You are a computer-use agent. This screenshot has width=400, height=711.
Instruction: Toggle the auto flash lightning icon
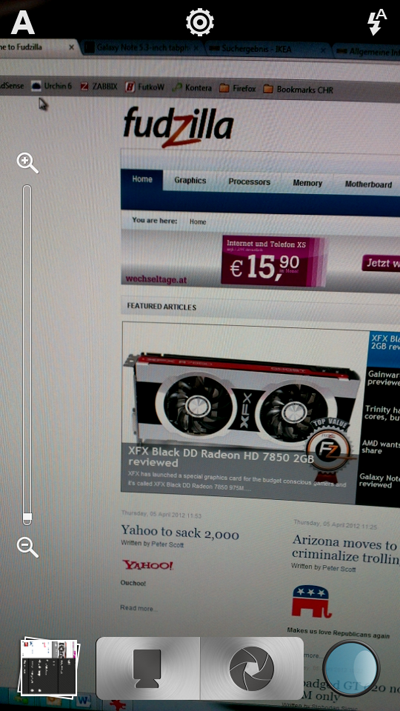377,22
